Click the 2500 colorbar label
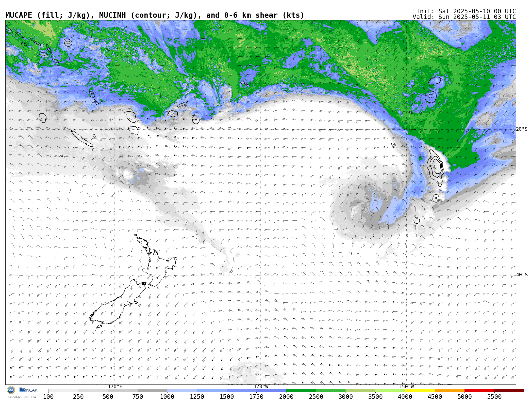The image size is (532, 400). coord(316,397)
